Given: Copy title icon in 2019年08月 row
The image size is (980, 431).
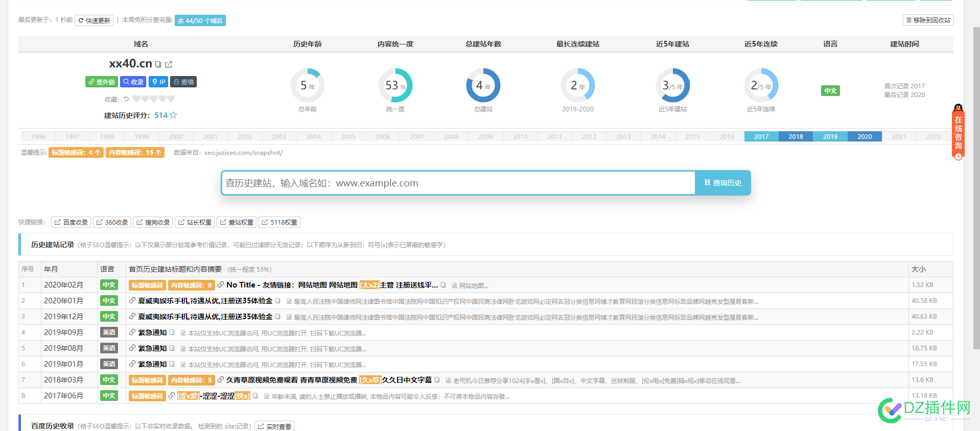Looking at the screenshot, I should point(172,348).
